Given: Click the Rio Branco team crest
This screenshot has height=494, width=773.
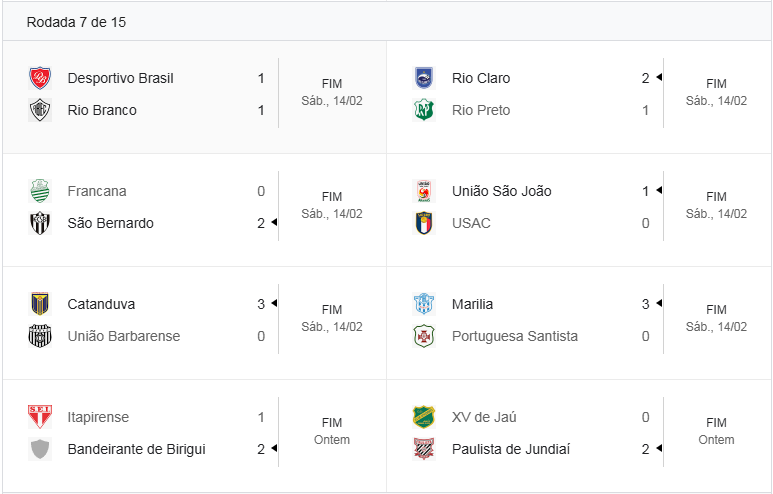Looking at the screenshot, I should pyautogui.click(x=40, y=110).
